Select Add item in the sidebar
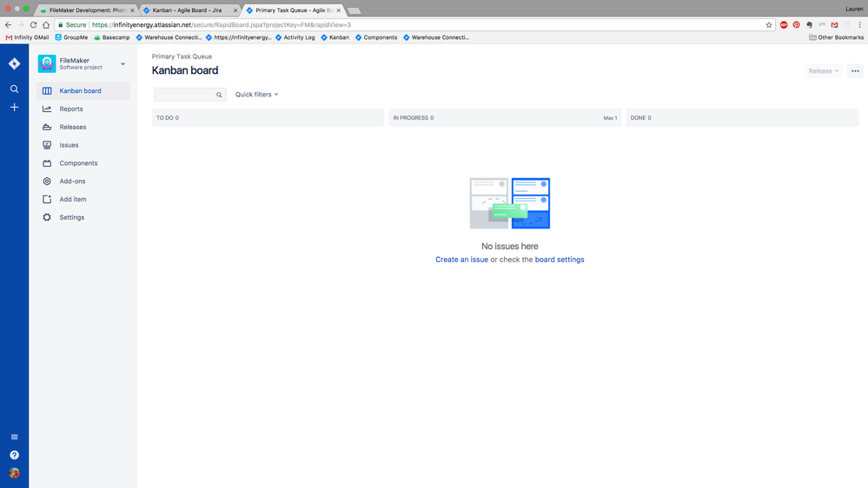This screenshot has height=488, width=868. pos(83,199)
